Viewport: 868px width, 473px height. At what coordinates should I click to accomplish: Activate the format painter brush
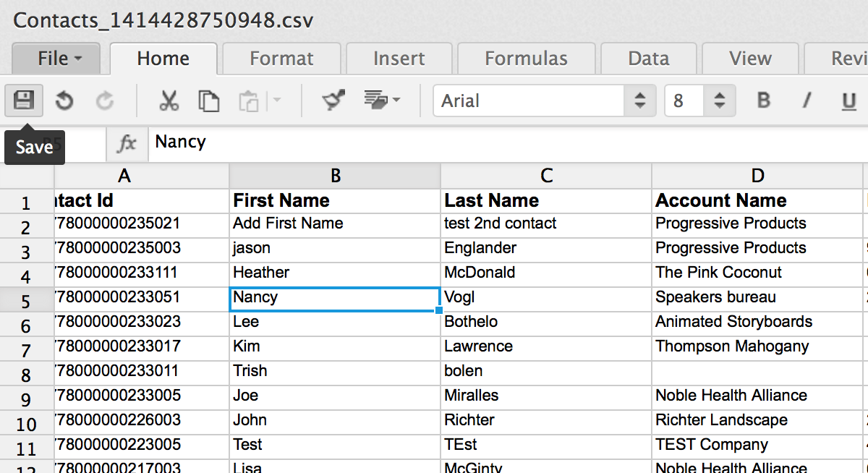(x=333, y=101)
